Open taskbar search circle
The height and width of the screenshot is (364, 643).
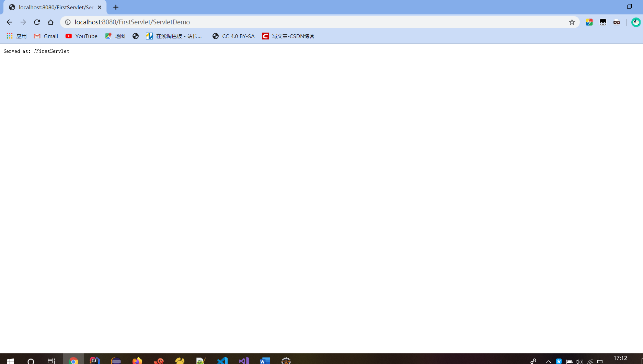click(31, 361)
